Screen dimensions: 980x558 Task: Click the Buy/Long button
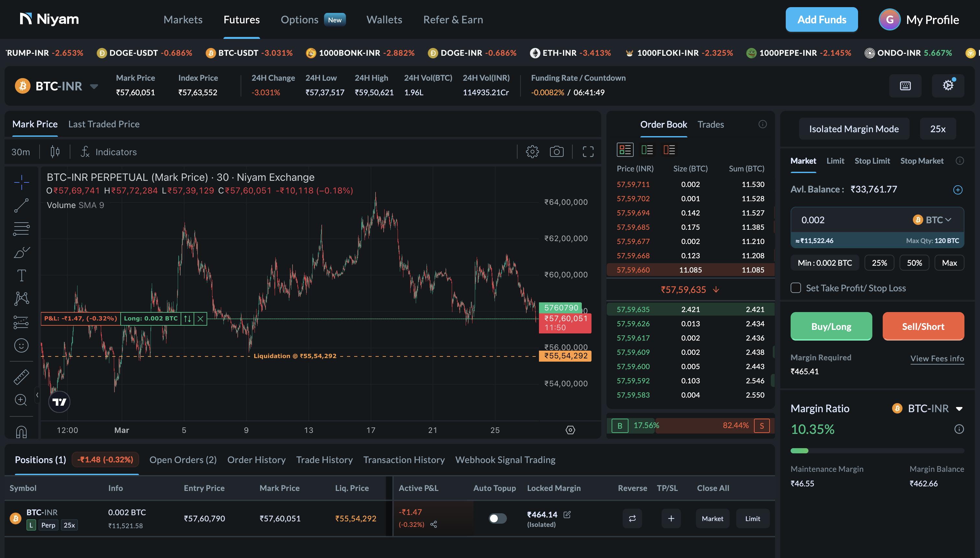point(831,326)
